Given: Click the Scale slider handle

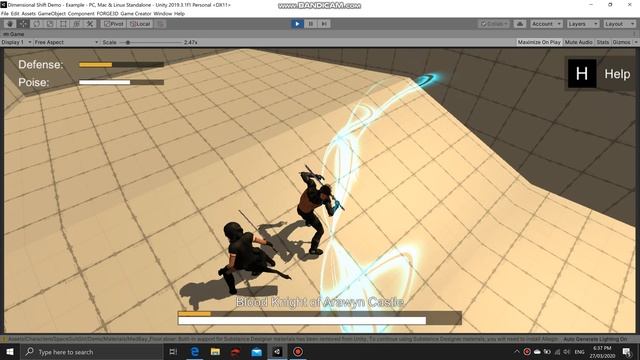Looking at the screenshot, I should click(128, 42).
